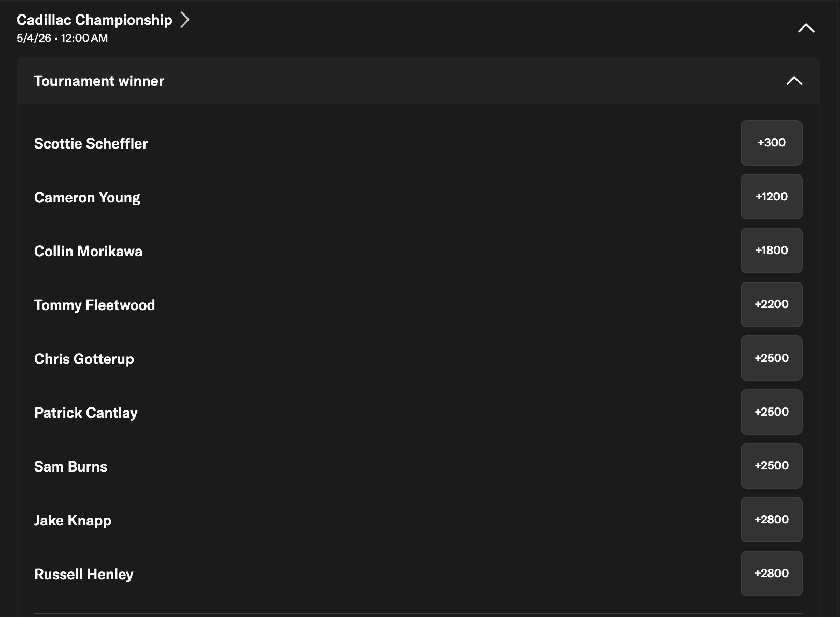840x617 pixels.
Task: Collapse the Tournament winner market
Action: tap(794, 81)
